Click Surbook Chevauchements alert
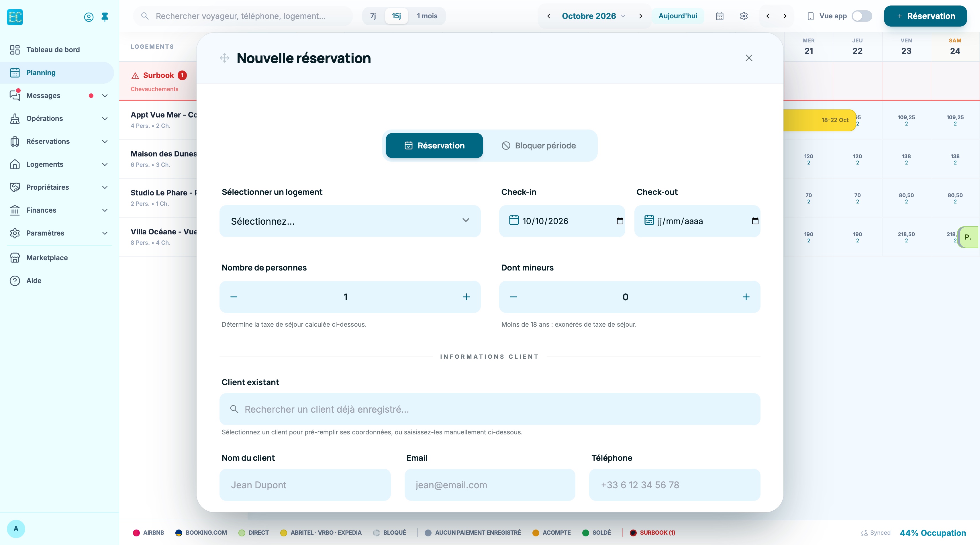The width and height of the screenshot is (980, 545). (158, 81)
